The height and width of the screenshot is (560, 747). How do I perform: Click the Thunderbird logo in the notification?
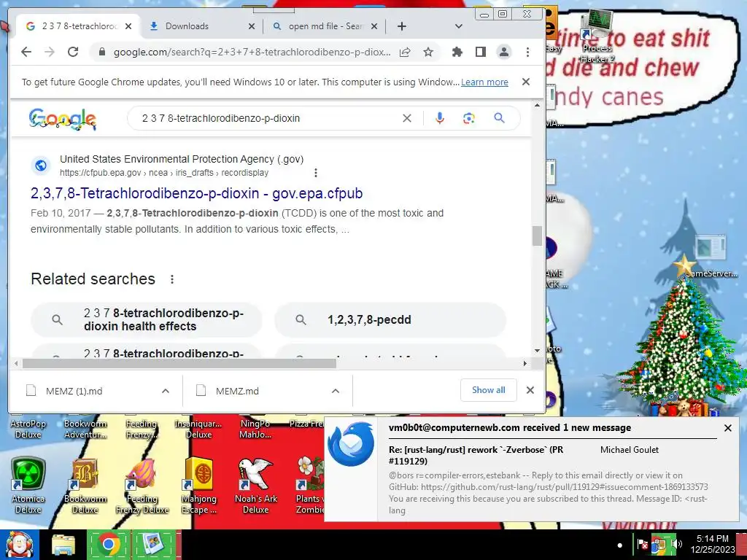351,444
